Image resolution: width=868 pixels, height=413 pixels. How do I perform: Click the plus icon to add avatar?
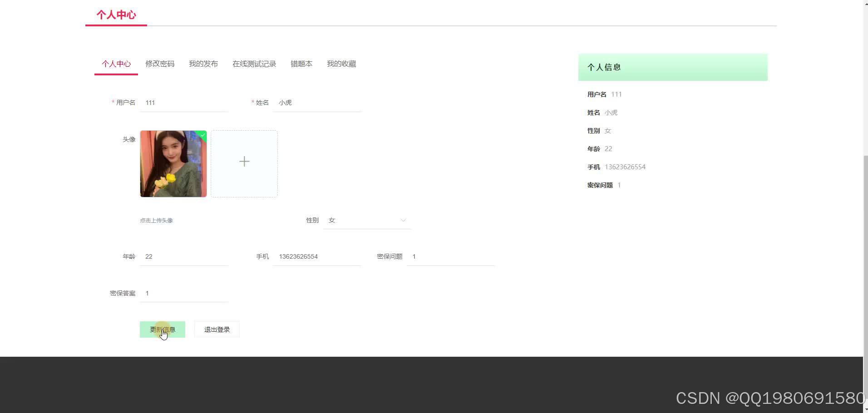(244, 161)
